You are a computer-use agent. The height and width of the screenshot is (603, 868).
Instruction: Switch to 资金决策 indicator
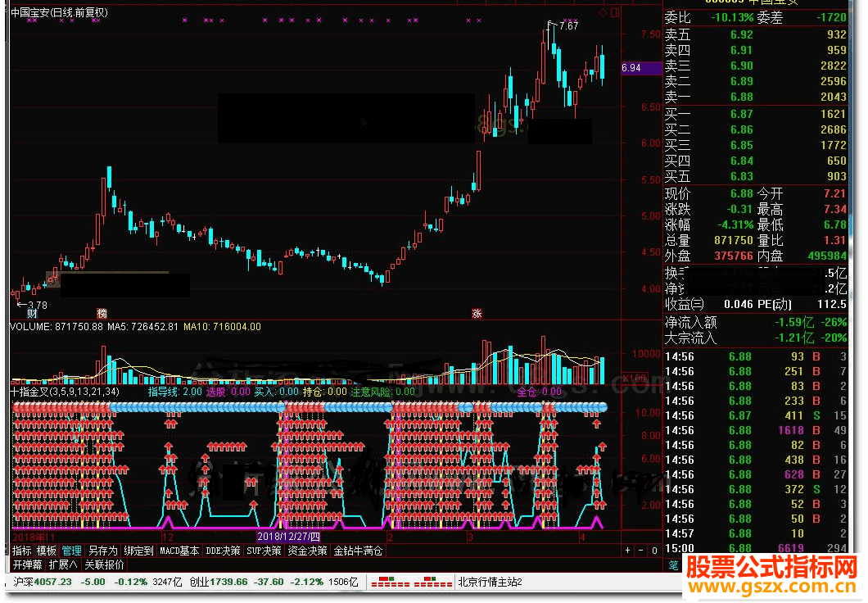(x=307, y=551)
